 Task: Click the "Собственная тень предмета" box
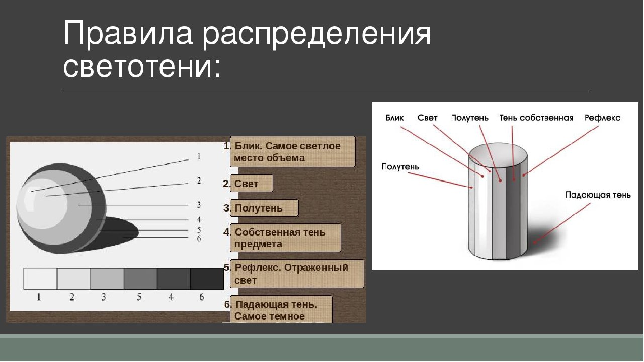[x=285, y=238]
